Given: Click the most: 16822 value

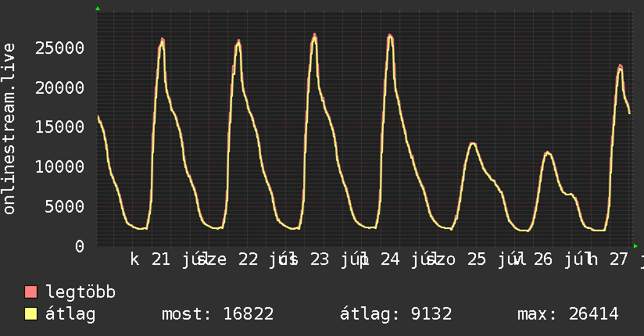Looking at the screenshot, I should tap(218, 314).
